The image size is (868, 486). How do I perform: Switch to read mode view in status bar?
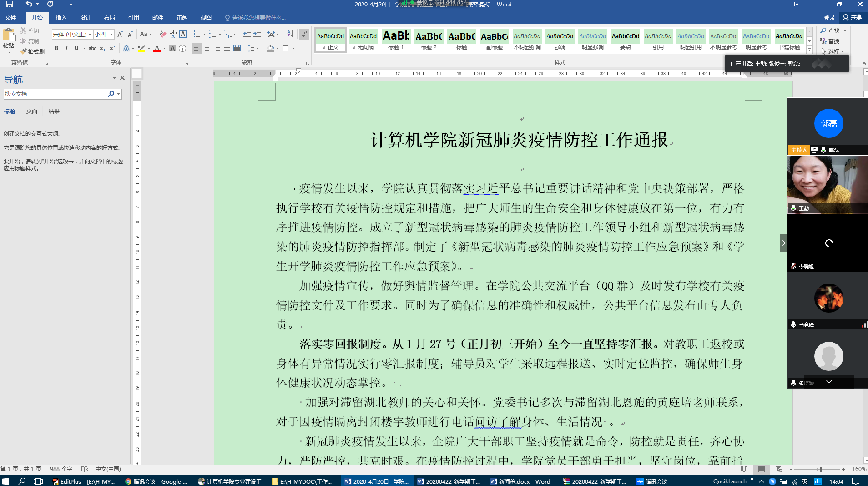point(744,469)
